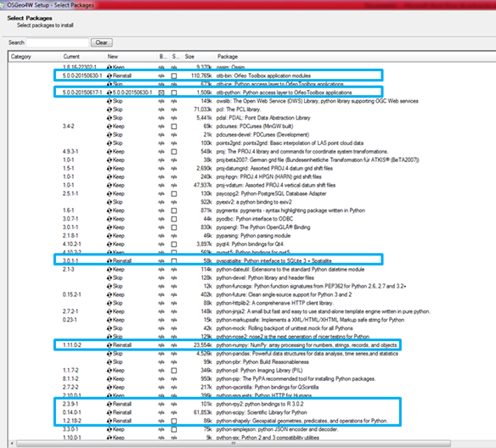Screen dimensions: 496x448
Task: Enable source checkbox for pyopengl
Action: point(174,227)
